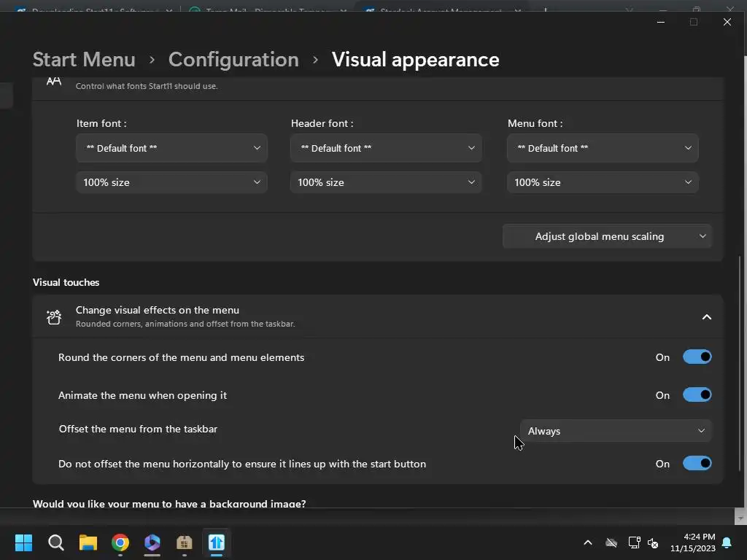
Task: Launch File Explorer from the taskbar
Action: click(x=88, y=542)
